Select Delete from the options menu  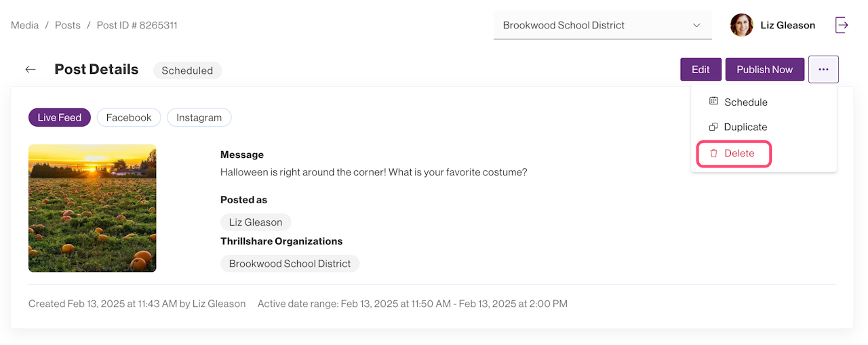[x=739, y=153]
